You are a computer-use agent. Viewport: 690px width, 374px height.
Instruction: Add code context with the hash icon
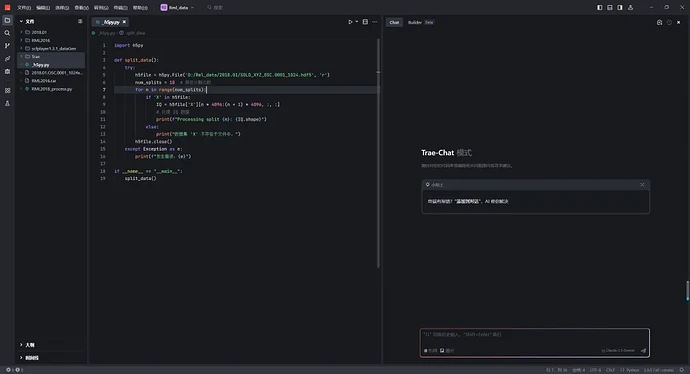point(430,351)
